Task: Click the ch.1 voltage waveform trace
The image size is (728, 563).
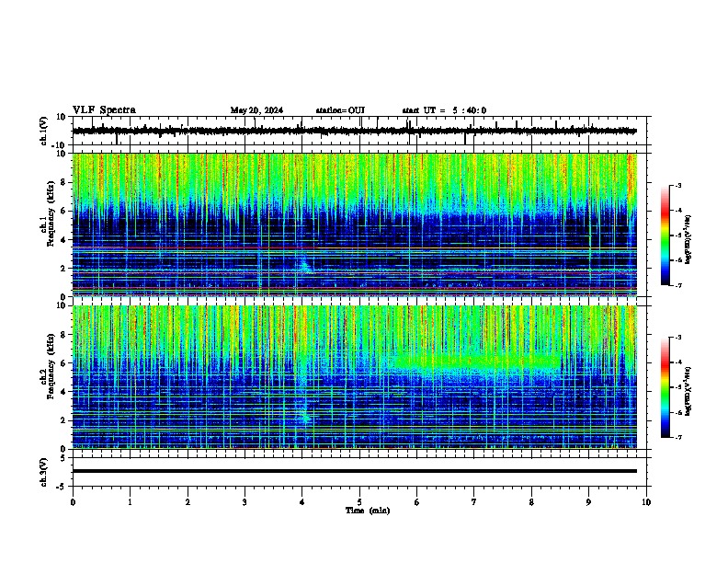Action: tap(355, 131)
